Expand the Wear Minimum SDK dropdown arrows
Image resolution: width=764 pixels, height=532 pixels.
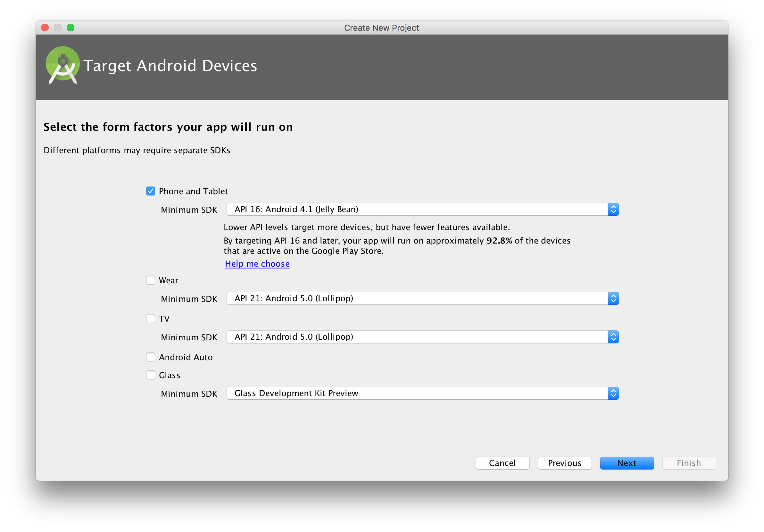coord(613,298)
